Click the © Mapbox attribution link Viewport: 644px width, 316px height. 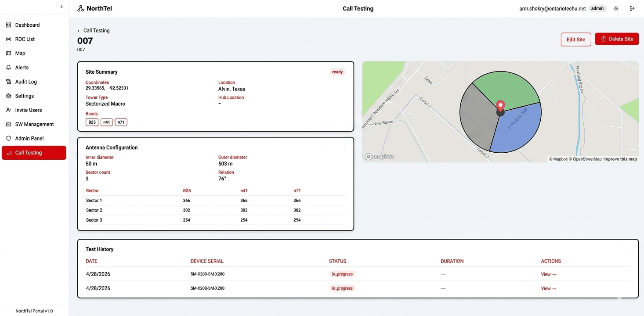pos(558,159)
